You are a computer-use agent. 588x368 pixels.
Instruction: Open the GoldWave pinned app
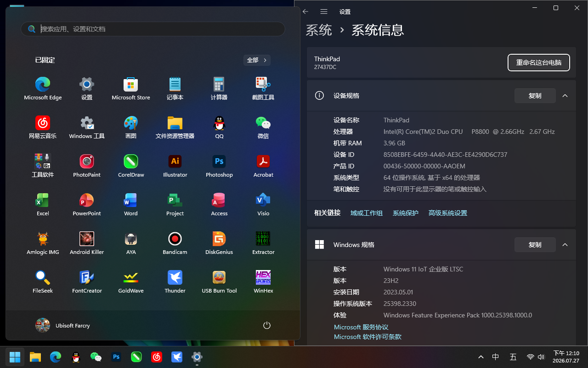[131, 282]
